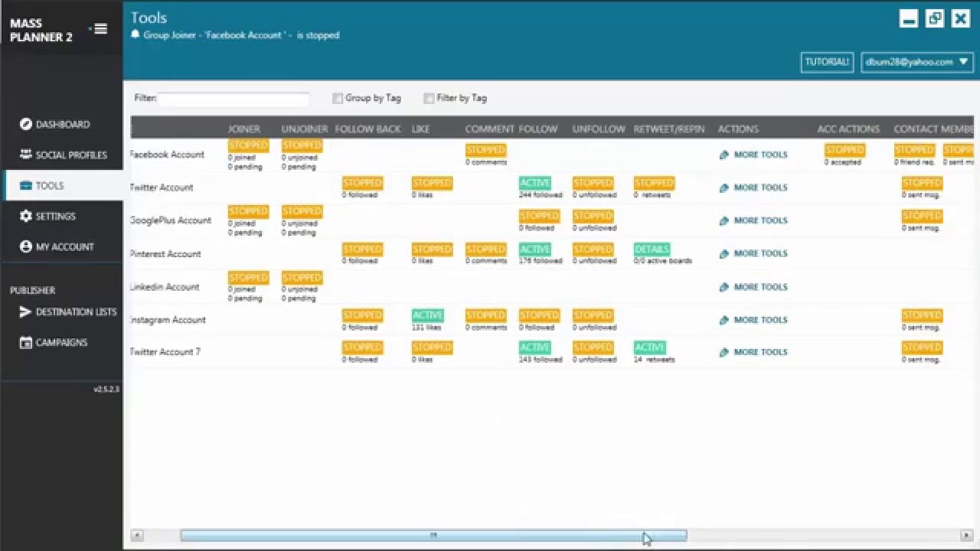Select the Instagram Account row name

coord(168,320)
